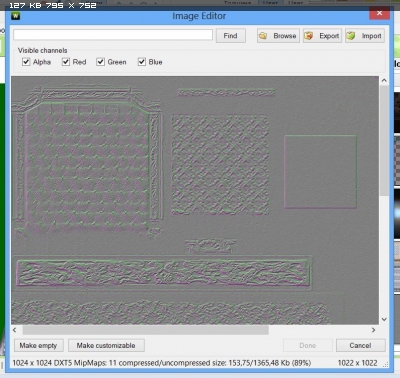This screenshot has width=400, height=378.
Task: Click the Make customizable button
Action: coord(106,345)
